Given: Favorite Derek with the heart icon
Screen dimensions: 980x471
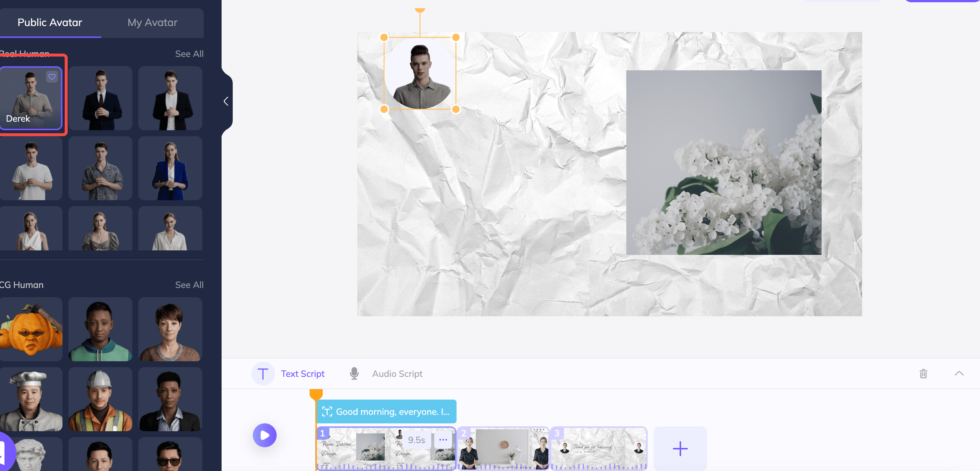Looking at the screenshot, I should [x=52, y=77].
